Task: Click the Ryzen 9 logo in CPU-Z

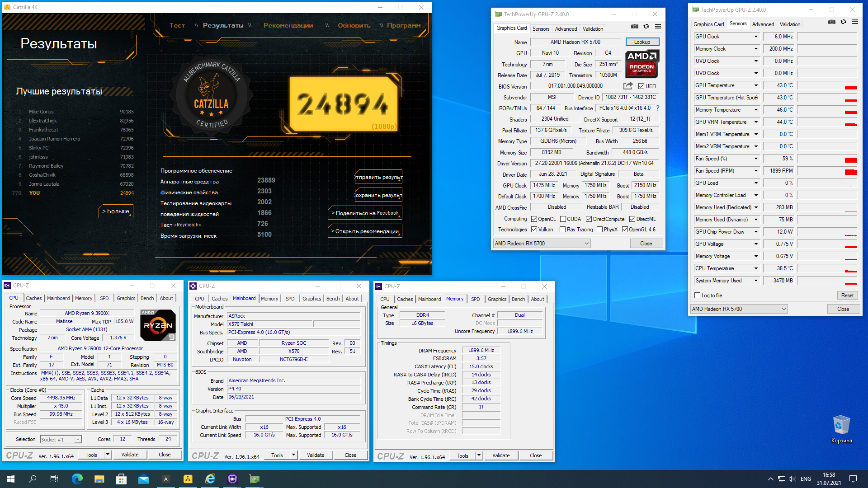Action: [158, 325]
